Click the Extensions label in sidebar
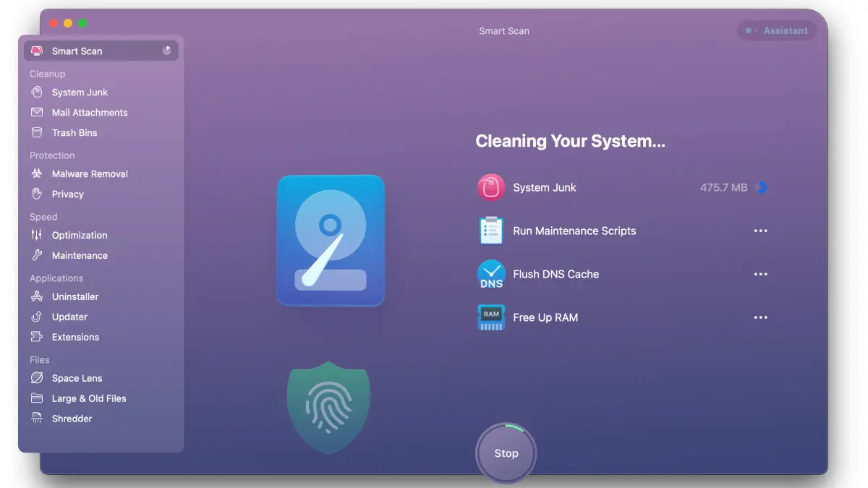The image size is (868, 488). coord(75,337)
